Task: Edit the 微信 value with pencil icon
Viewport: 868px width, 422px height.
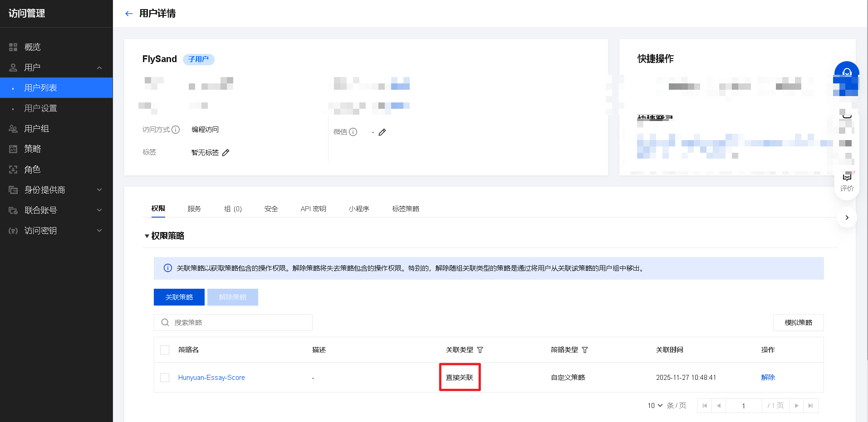Action: (x=382, y=132)
